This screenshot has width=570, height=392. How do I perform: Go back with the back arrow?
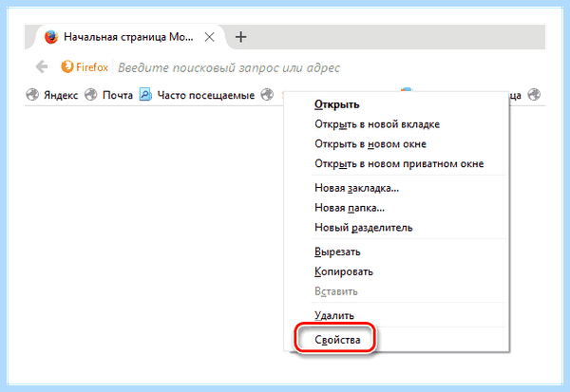click(x=42, y=66)
